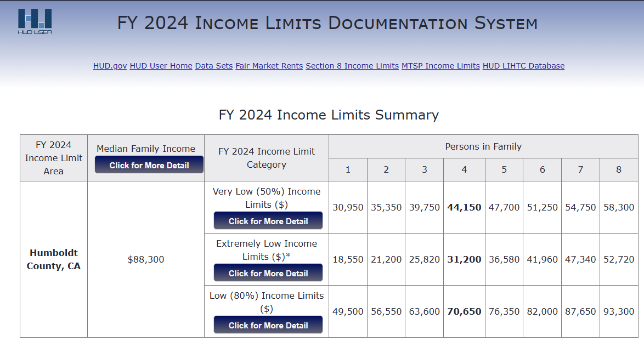
Task: Show more detail for Very Low Income Limits
Action: coord(268,221)
